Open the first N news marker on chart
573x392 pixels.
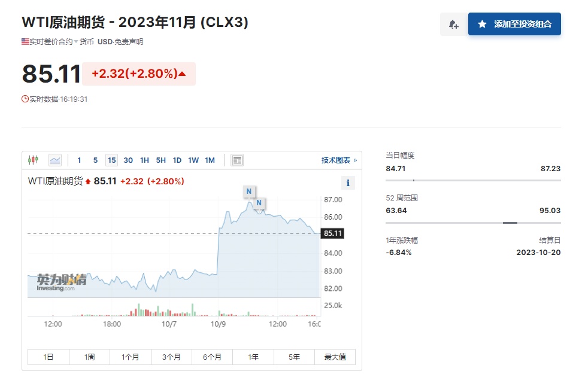coord(249,192)
